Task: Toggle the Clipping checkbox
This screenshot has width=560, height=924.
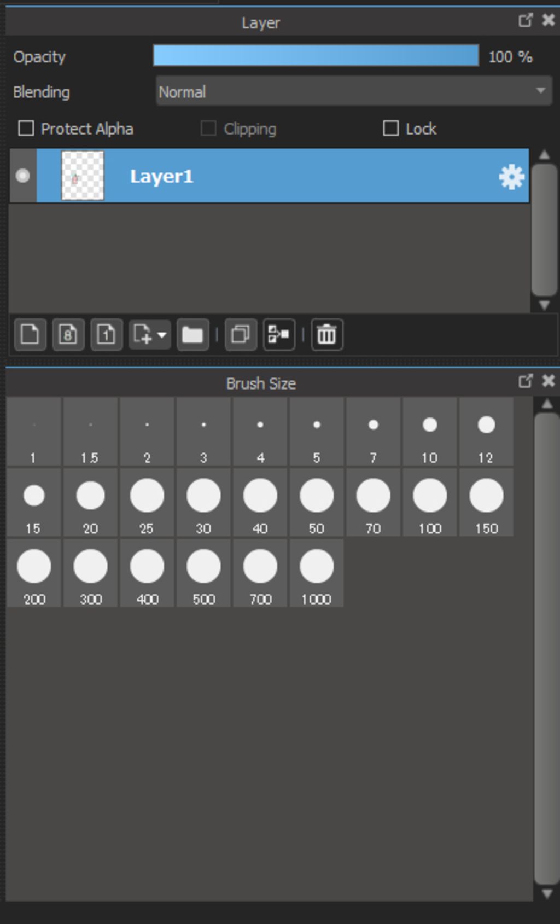Action: coord(208,129)
